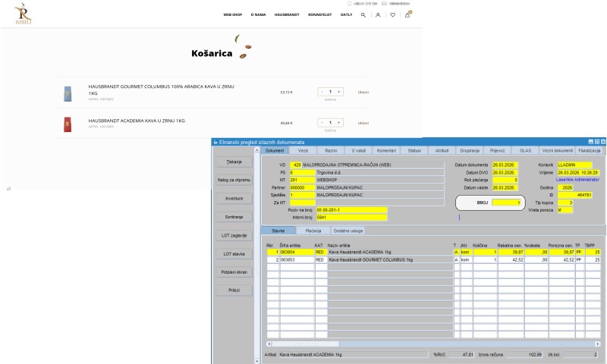Increase quantity of Gourmet Columbus coffee

pyautogui.click(x=338, y=92)
